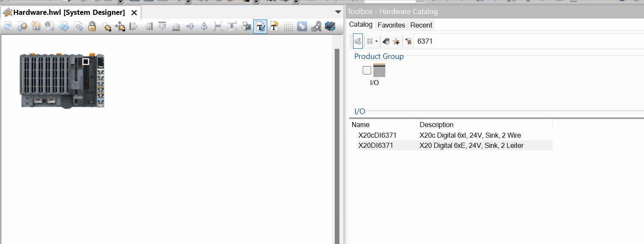
Task: Toggle the padlock lock icon
Action: 92,27
